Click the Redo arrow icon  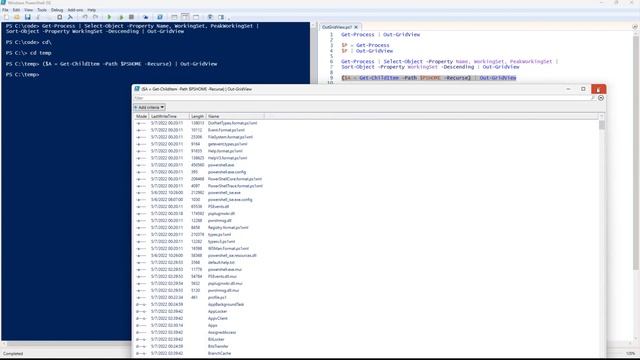coord(96,17)
